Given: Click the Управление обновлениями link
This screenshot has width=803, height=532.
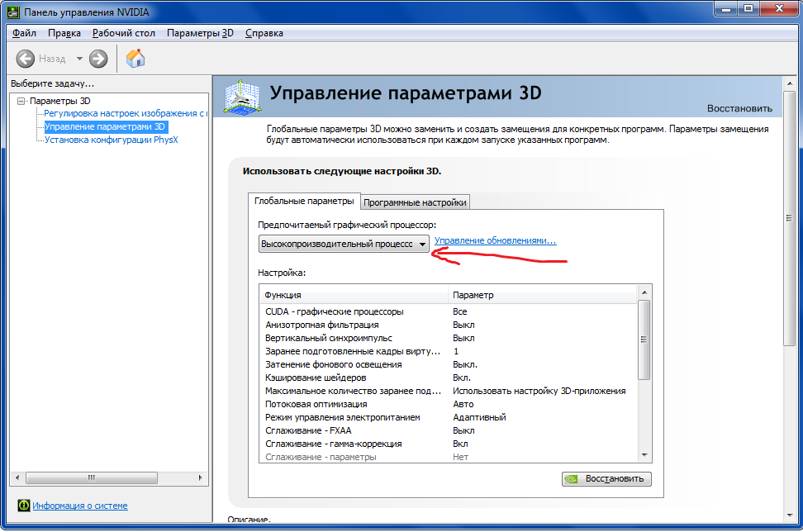Looking at the screenshot, I should [x=495, y=240].
